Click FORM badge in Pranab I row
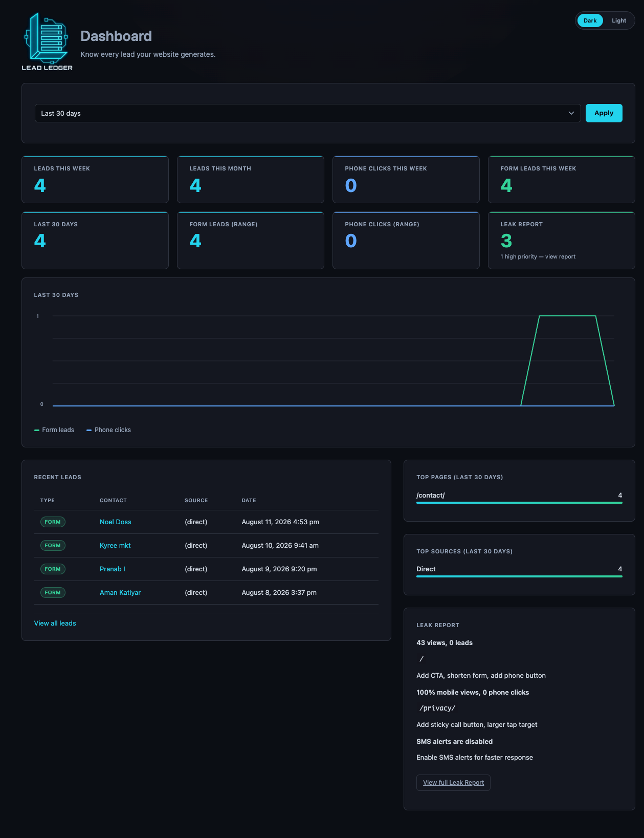Image resolution: width=644 pixels, height=838 pixels. [x=53, y=569]
